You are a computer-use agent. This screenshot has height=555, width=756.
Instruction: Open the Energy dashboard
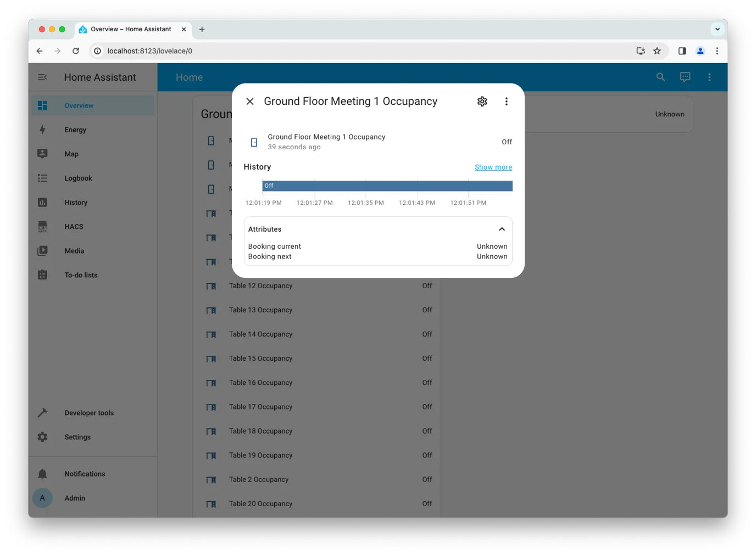[x=75, y=130]
